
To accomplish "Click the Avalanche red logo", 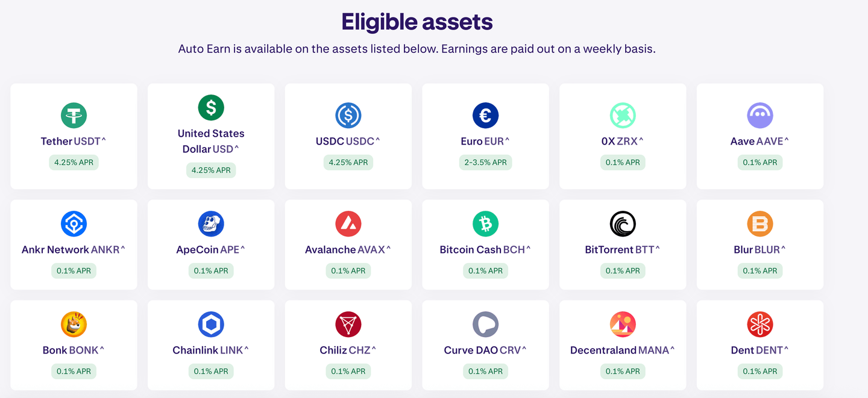I will click(348, 224).
